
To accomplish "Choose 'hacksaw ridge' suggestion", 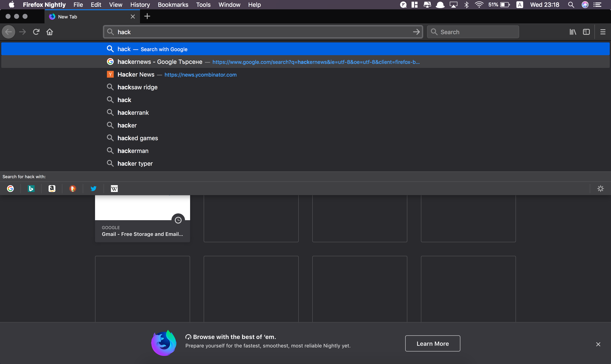I will coord(305,87).
